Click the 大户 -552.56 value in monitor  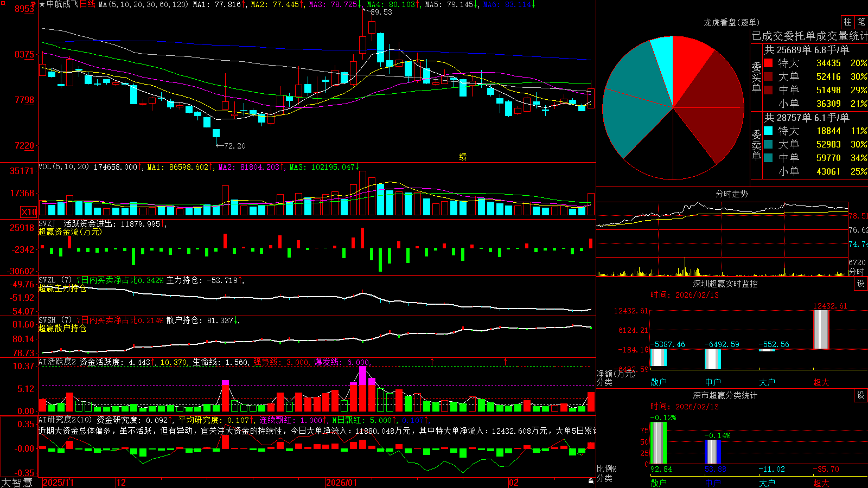click(x=774, y=344)
